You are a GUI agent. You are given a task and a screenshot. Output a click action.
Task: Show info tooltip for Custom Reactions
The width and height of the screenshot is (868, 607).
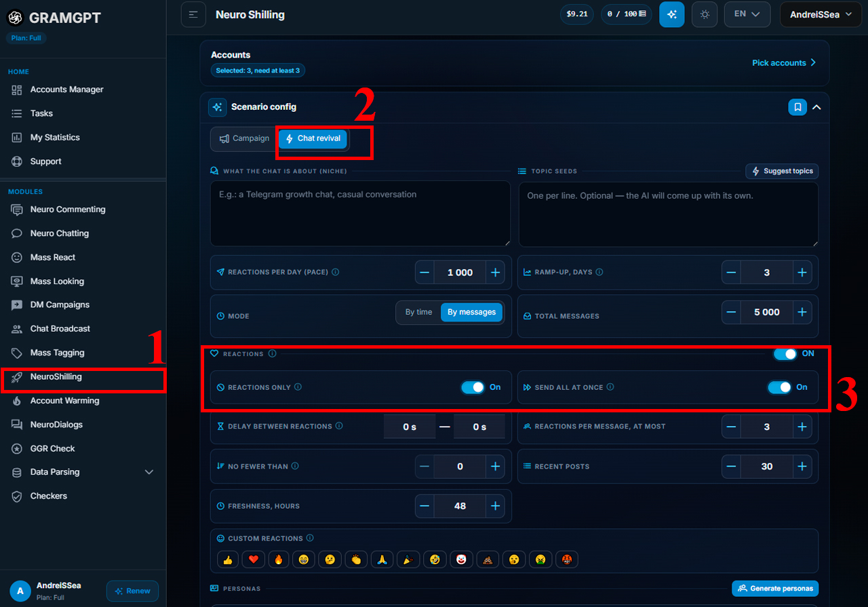[x=310, y=538]
